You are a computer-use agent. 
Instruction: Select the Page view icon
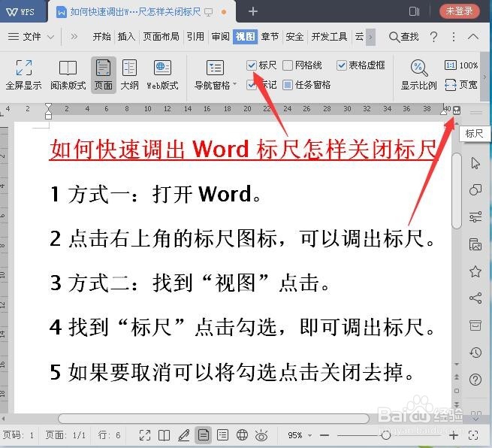(103, 68)
